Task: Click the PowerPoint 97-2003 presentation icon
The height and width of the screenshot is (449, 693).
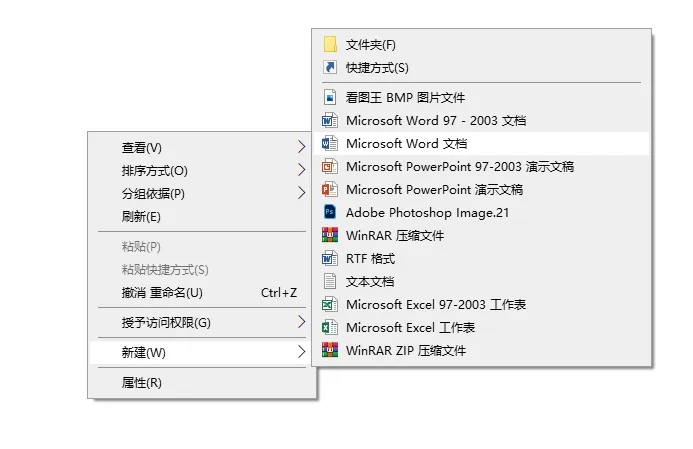Action: coord(329,167)
